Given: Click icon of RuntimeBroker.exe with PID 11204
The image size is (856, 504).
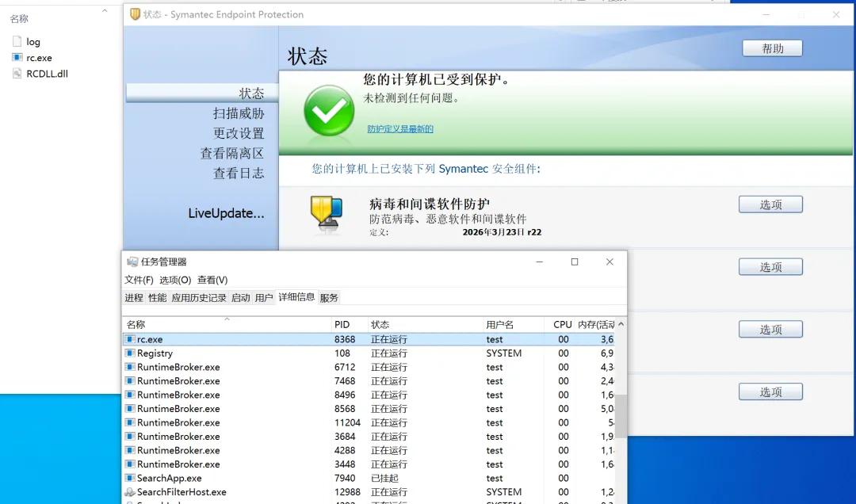Looking at the screenshot, I should pos(130,422).
